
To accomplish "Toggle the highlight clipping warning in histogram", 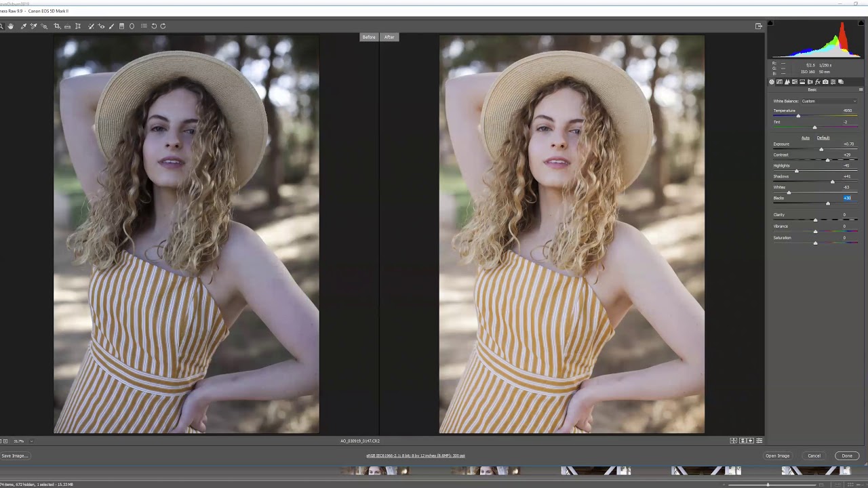I will tap(861, 23).
